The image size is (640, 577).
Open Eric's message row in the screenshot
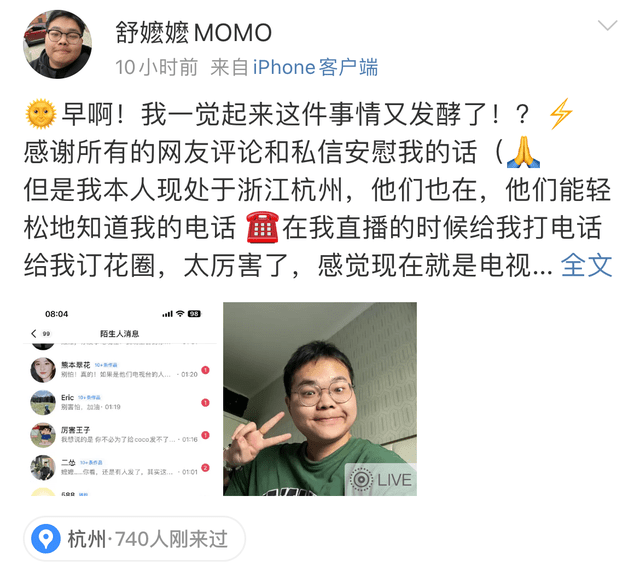pos(120,402)
